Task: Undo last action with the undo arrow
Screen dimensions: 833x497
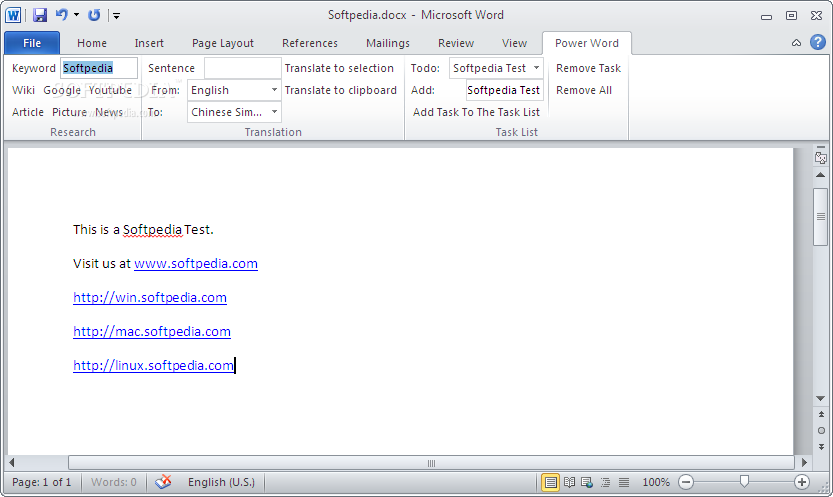Action: (x=62, y=15)
